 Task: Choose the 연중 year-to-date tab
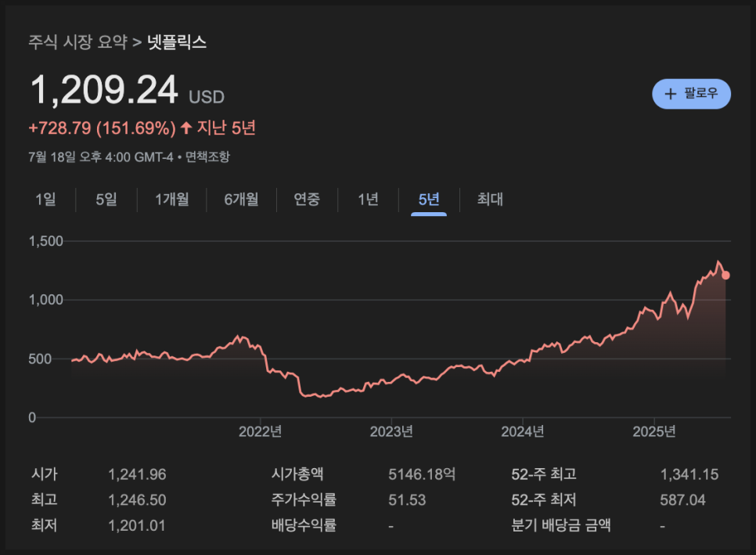click(x=307, y=199)
